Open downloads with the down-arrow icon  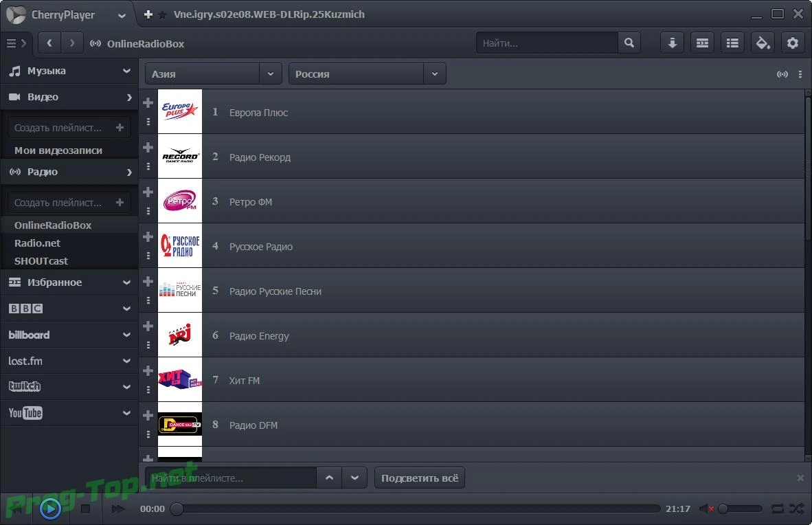[x=672, y=43]
